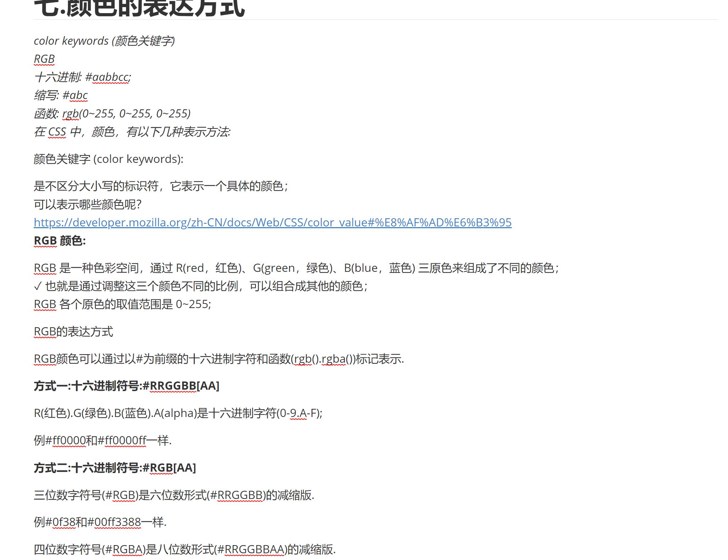Screen dimensions: 728x560
Task: Click the line 'rgb(0~255, 0~255, 0~255)'
Action: 126,114
